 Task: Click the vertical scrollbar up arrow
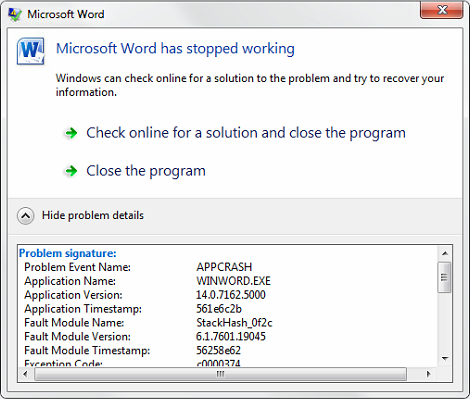(x=445, y=253)
